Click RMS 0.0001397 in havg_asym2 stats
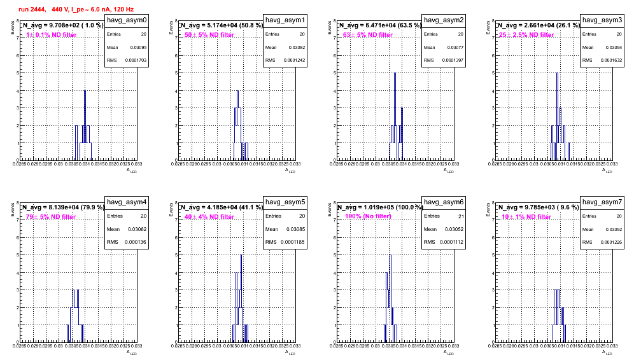The height and width of the screenshot is (364, 634). (x=444, y=60)
